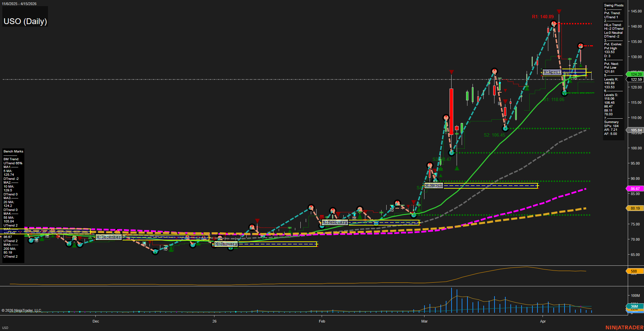Click the magenta 86.67 moving average tag

tap(635, 189)
